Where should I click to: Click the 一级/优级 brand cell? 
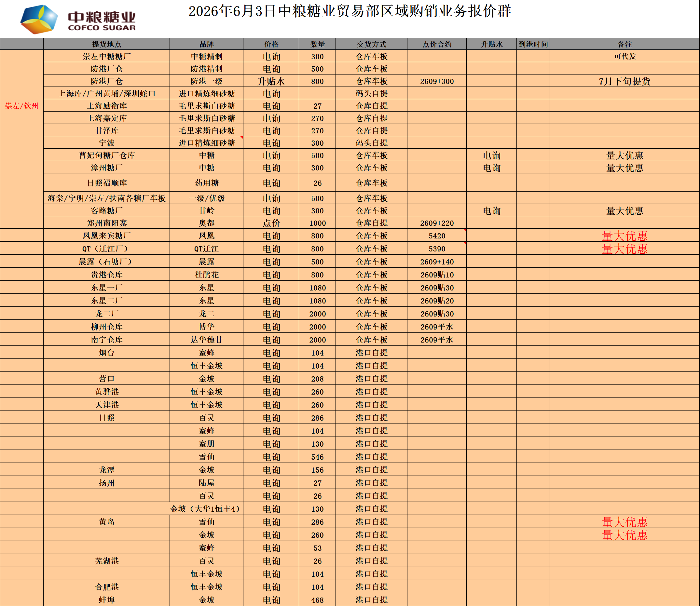tap(206, 198)
